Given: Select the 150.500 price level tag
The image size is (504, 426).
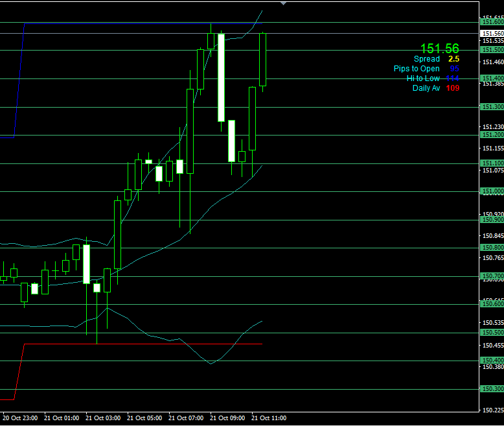Looking at the screenshot, I should (492, 333).
